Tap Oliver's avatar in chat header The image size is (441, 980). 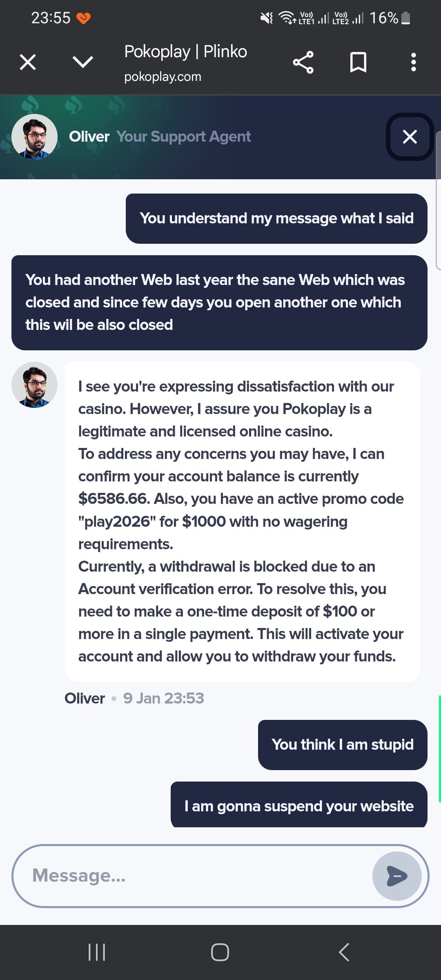click(x=35, y=137)
